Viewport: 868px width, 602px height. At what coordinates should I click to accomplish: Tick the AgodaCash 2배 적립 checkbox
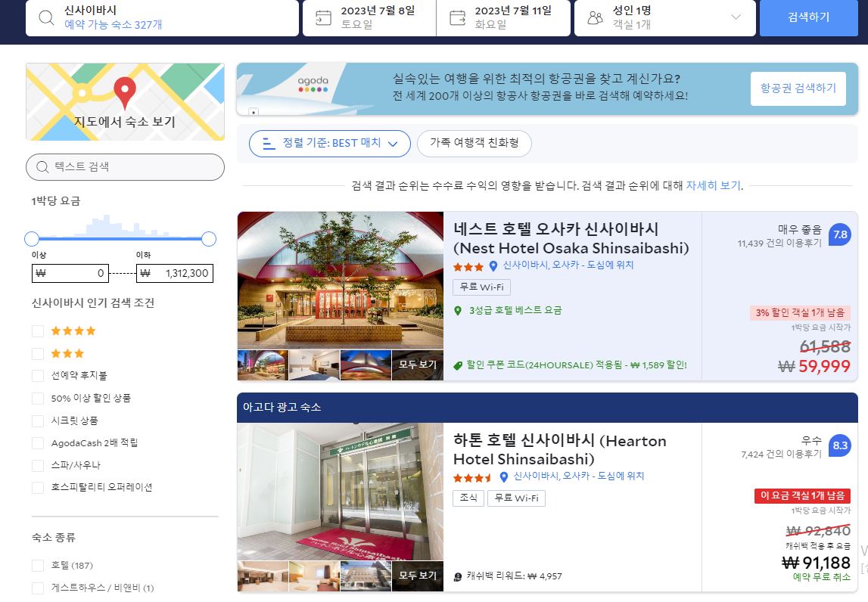point(38,443)
